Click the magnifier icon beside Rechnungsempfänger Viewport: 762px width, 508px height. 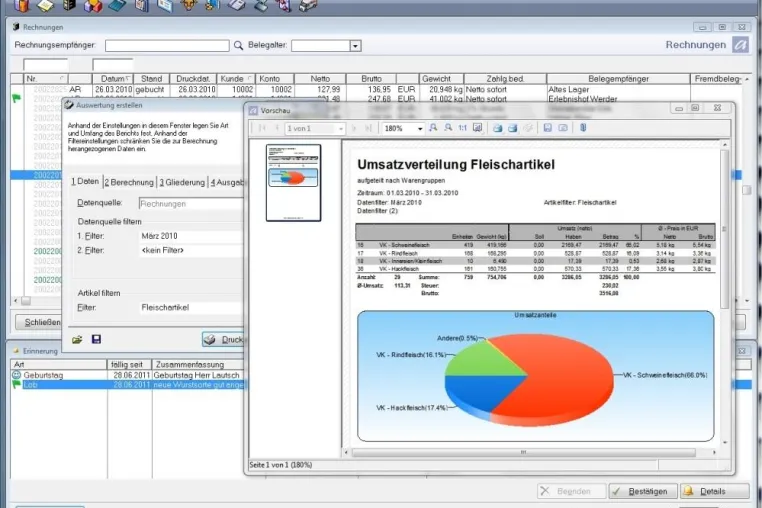[x=238, y=45]
